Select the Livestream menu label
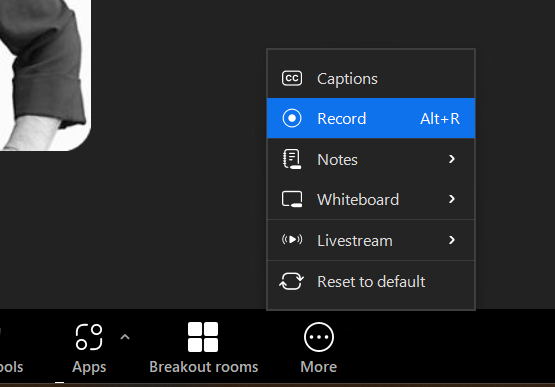Image resolution: width=555 pixels, height=387 pixels. [x=355, y=241]
